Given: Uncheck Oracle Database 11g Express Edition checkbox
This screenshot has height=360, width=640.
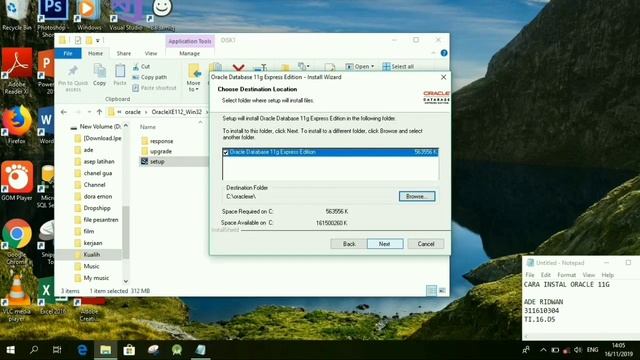Looking at the screenshot, I should click(x=225, y=152).
